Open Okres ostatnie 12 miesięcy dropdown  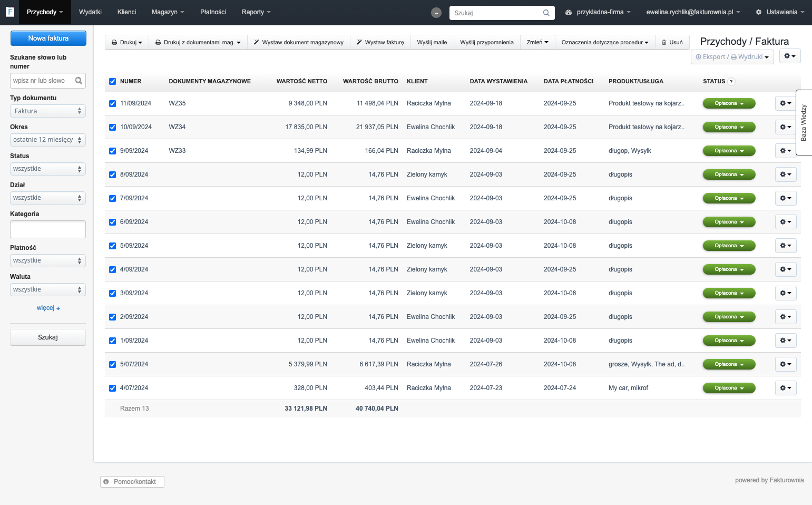click(x=48, y=140)
